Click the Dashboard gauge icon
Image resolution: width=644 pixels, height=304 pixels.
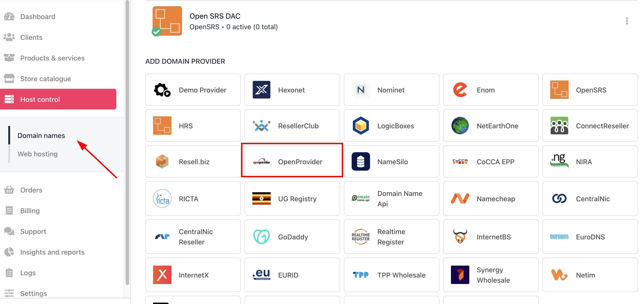9,17
